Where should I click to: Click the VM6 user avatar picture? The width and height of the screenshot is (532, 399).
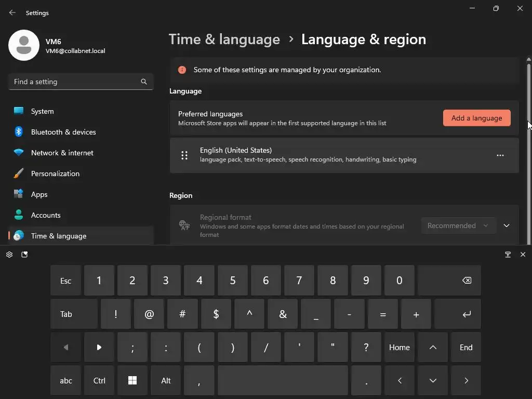24,45
